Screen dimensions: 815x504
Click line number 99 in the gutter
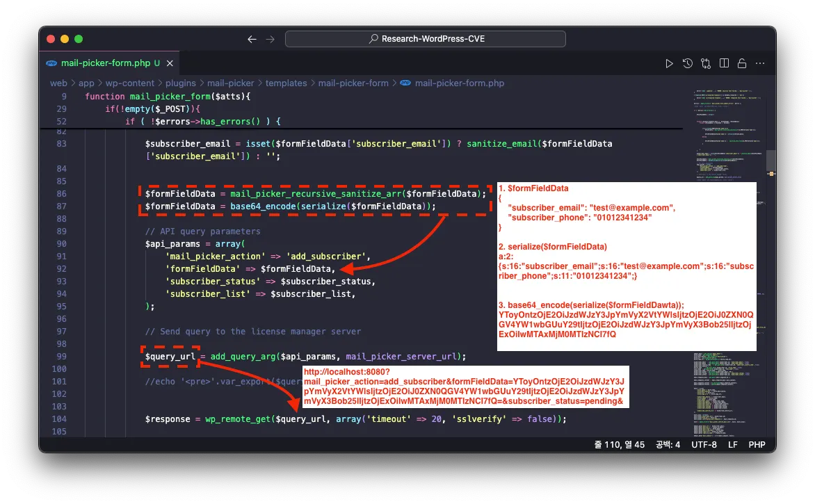click(61, 357)
